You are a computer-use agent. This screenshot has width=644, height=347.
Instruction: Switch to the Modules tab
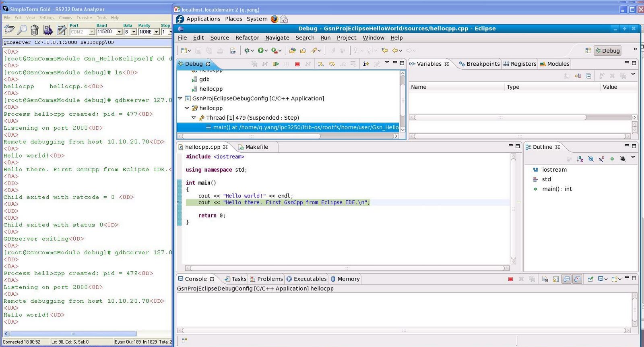point(554,64)
